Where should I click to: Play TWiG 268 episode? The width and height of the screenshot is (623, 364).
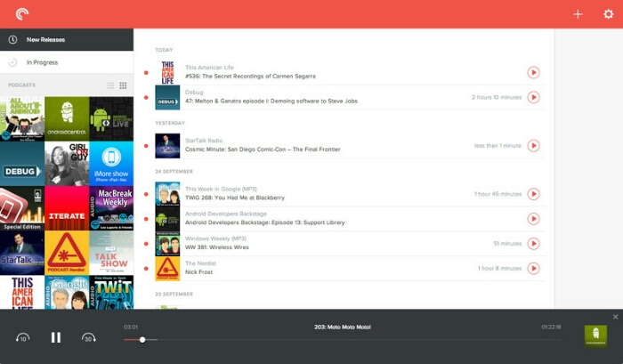[533, 194]
